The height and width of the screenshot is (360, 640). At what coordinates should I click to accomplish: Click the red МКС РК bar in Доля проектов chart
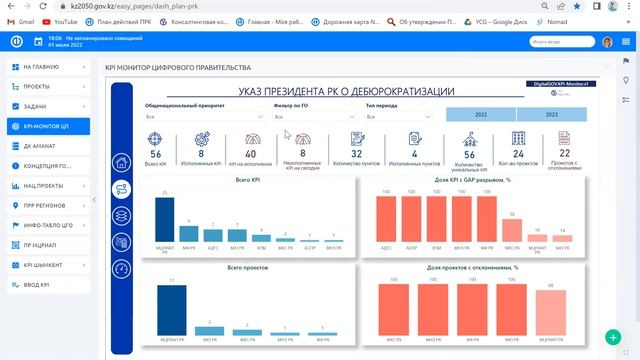(x=394, y=310)
